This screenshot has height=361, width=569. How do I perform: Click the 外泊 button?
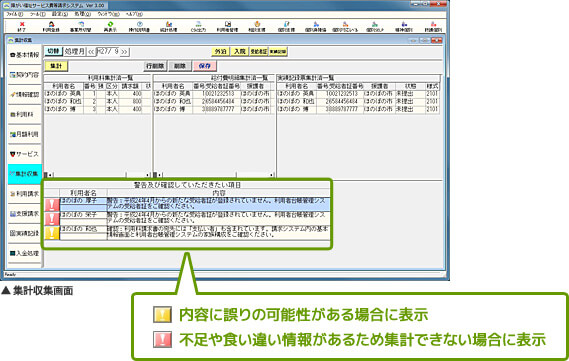[220, 52]
